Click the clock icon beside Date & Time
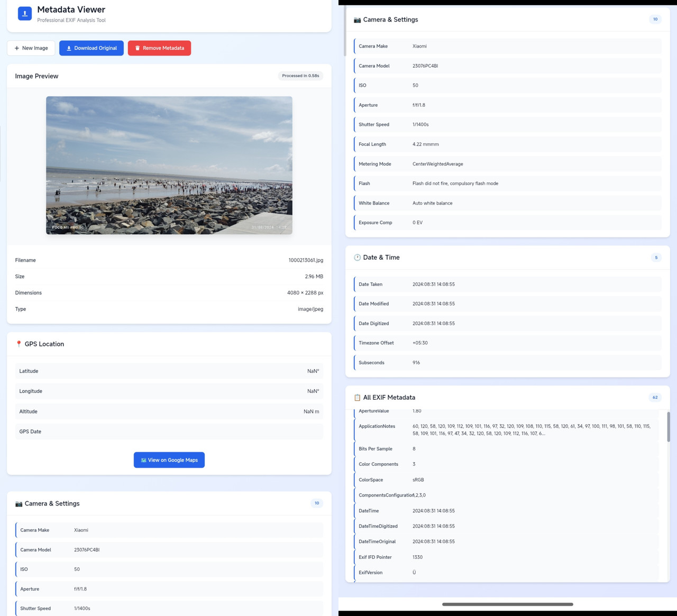 [357, 258]
